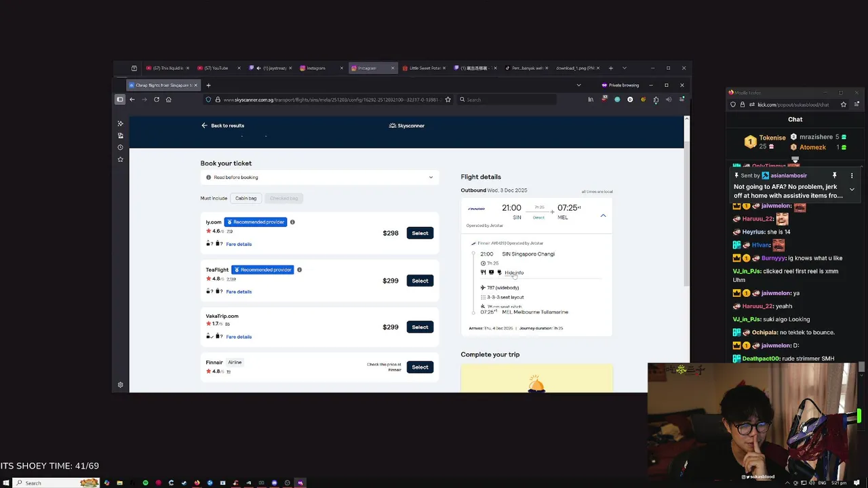
Task: Expand the pinned Kick chat message chevron
Action: pos(852,190)
